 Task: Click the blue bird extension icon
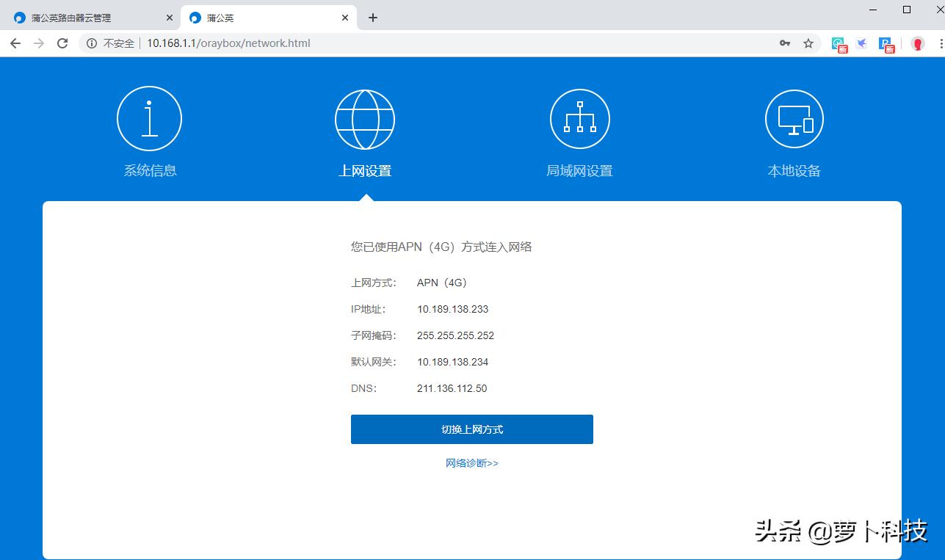coord(861,44)
